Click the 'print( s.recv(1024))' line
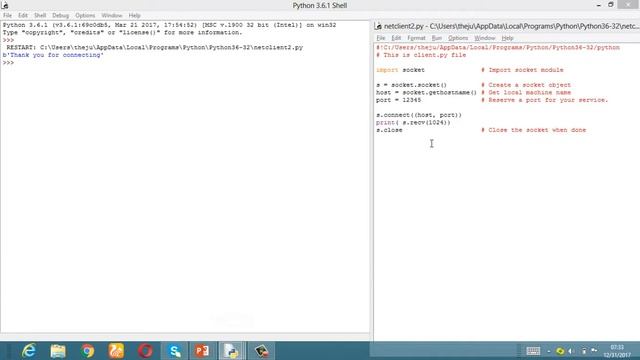Screen dimensions: 640x360 pos(413,122)
